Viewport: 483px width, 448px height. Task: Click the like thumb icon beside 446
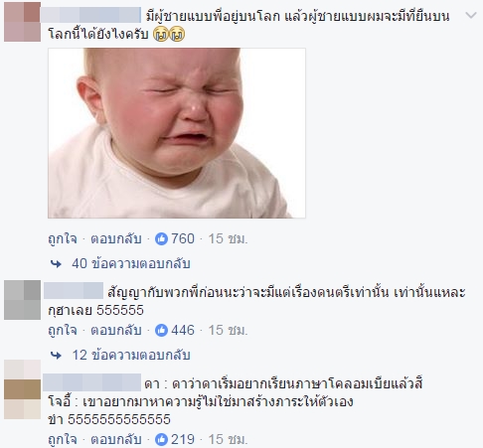161,330
